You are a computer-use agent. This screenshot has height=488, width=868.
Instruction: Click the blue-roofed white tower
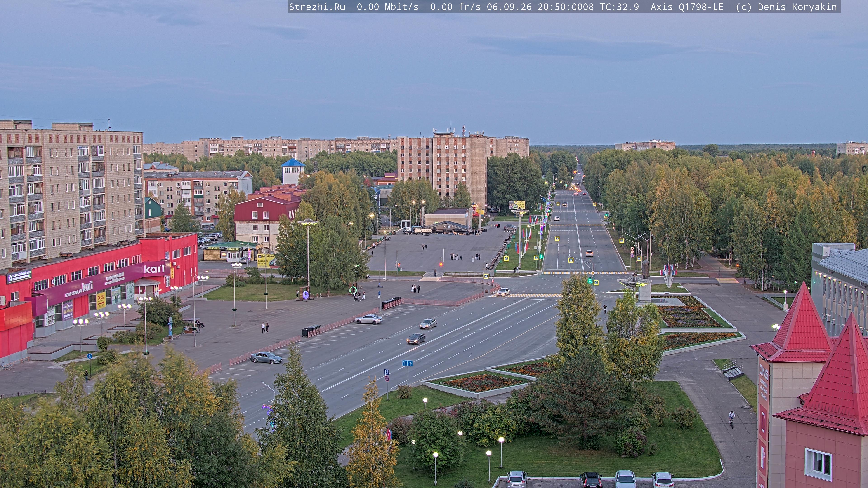tap(293, 171)
